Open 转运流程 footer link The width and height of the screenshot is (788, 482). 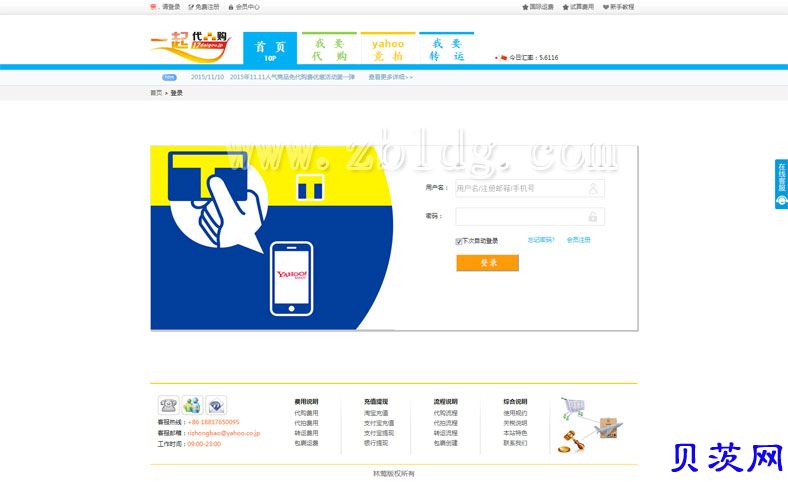[x=446, y=433]
